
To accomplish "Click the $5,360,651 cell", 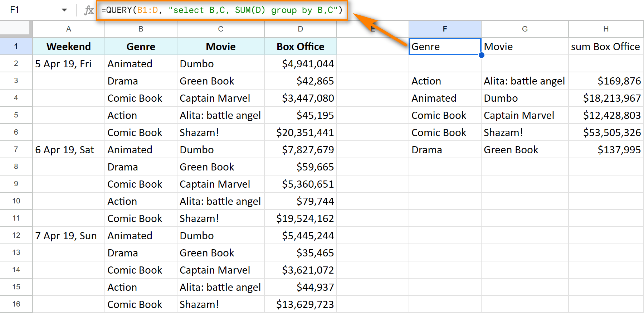I will click(x=301, y=184).
